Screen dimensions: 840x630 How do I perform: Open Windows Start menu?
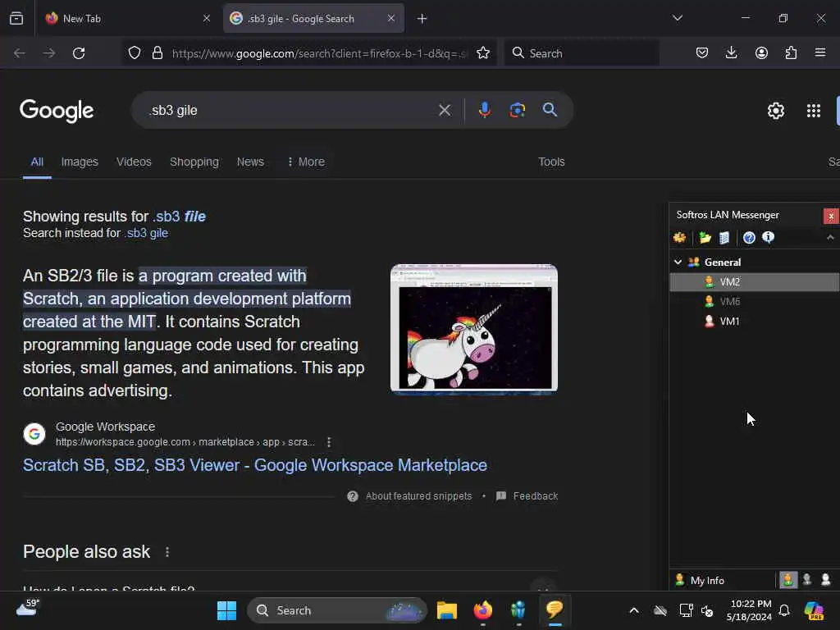click(x=226, y=610)
